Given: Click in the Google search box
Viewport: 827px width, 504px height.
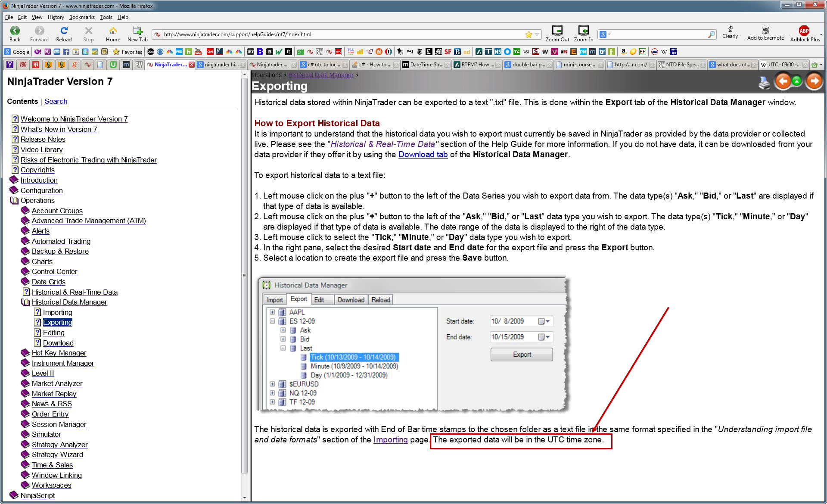Looking at the screenshot, I should (x=659, y=34).
